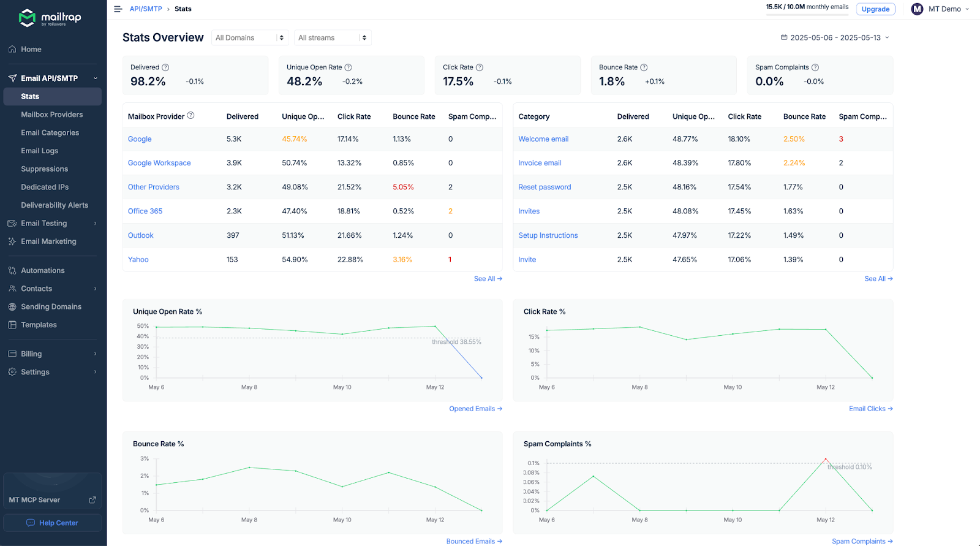The image size is (980, 546).
Task: Open the All streams dropdown
Action: coord(333,38)
